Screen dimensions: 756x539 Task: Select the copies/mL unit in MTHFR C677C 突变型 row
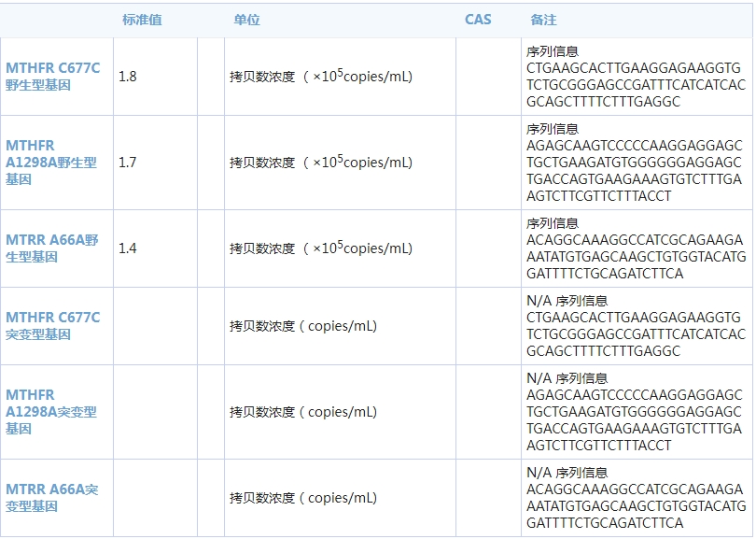pos(303,326)
